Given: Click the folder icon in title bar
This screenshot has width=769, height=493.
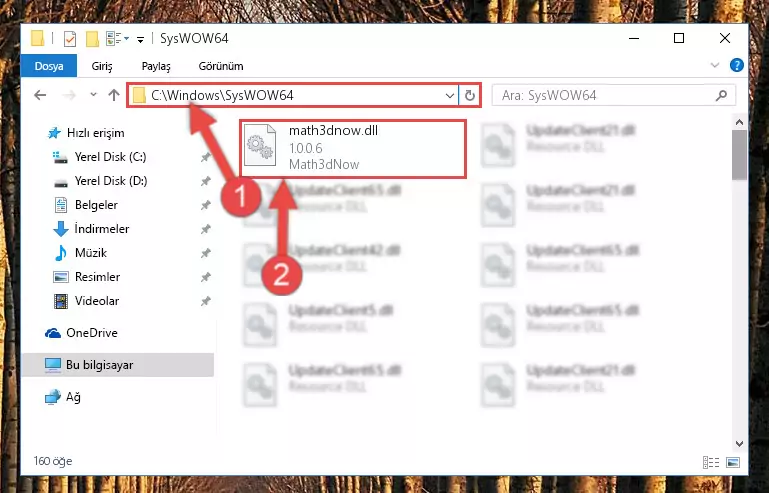Looking at the screenshot, I should tap(37, 38).
